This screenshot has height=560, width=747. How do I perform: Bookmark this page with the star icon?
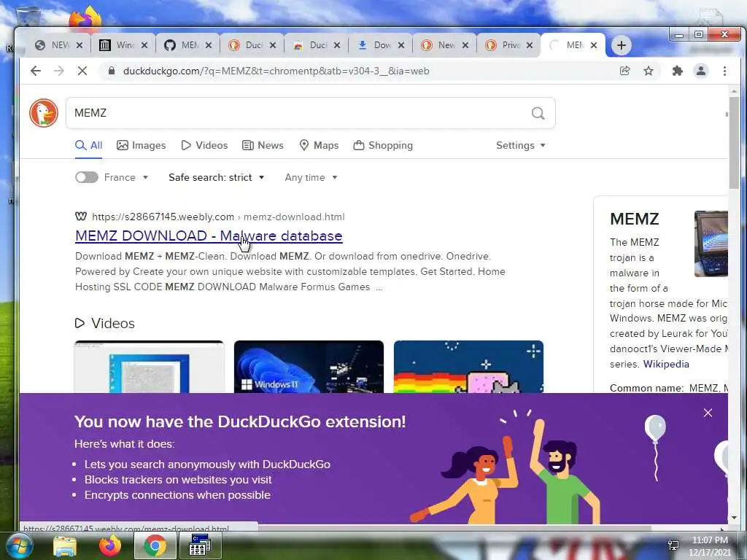649,71
